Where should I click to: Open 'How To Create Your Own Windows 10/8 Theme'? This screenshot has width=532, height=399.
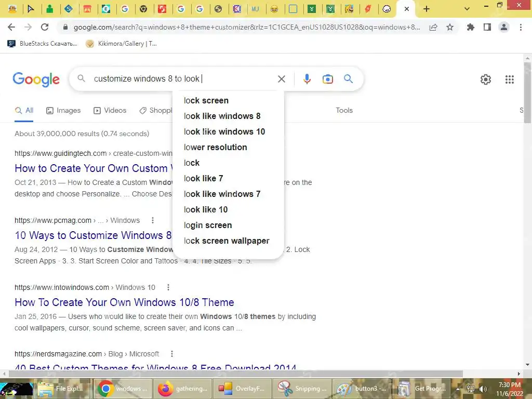125,302
